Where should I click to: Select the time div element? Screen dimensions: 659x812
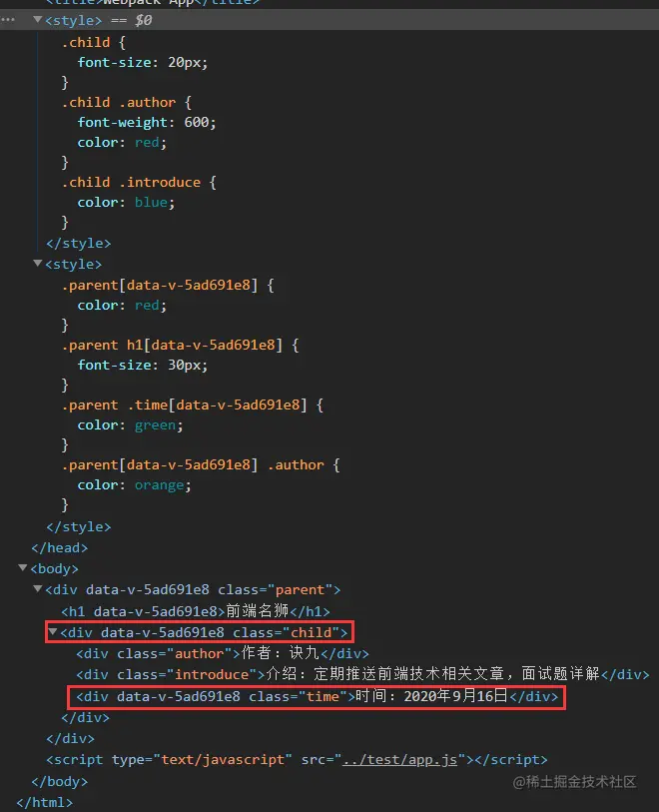pyautogui.click(x=317, y=696)
